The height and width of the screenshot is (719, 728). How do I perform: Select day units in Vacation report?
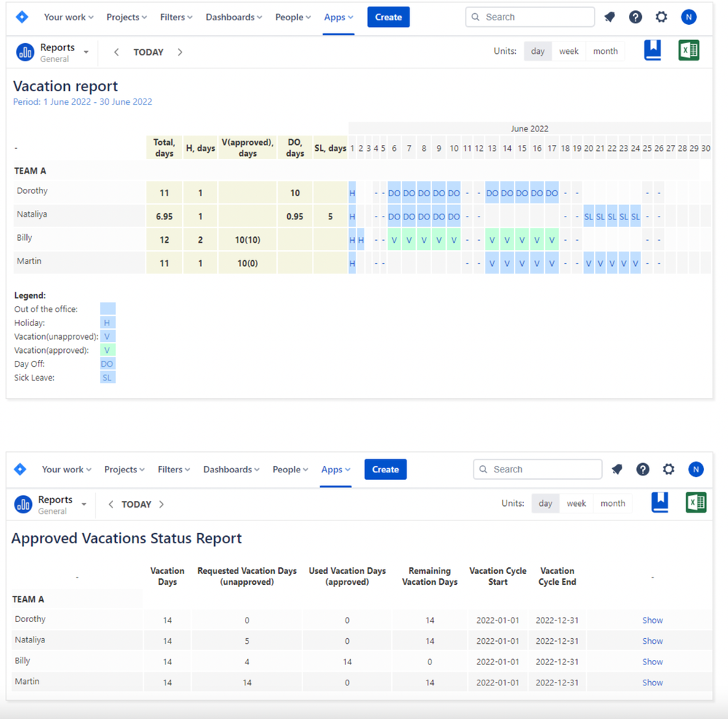click(538, 51)
